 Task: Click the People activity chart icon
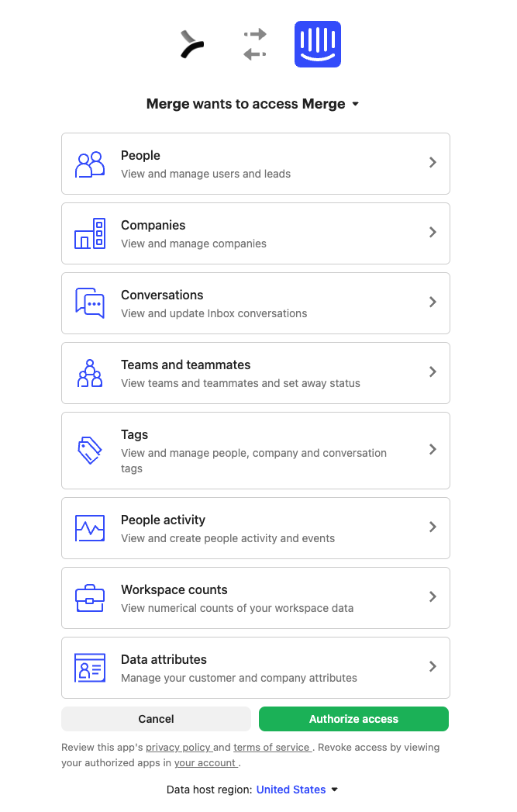(x=90, y=528)
